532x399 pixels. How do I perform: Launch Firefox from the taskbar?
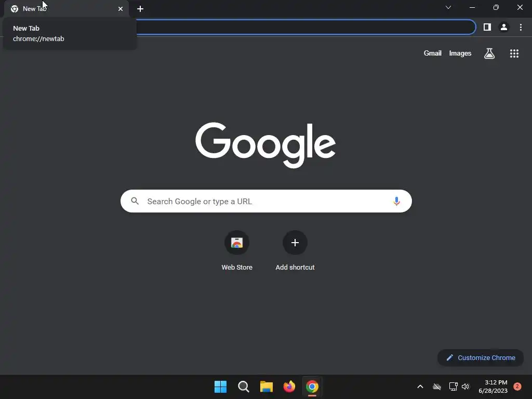(289, 387)
